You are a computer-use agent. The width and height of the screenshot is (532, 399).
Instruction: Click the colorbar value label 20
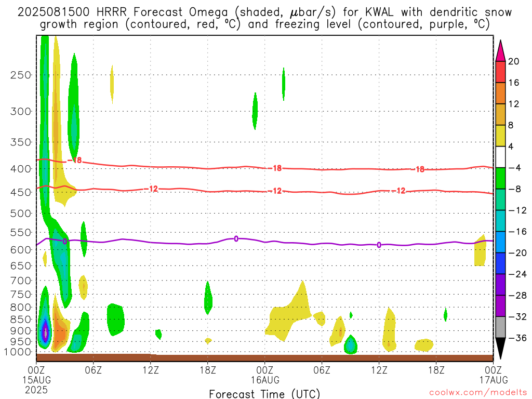coord(514,61)
